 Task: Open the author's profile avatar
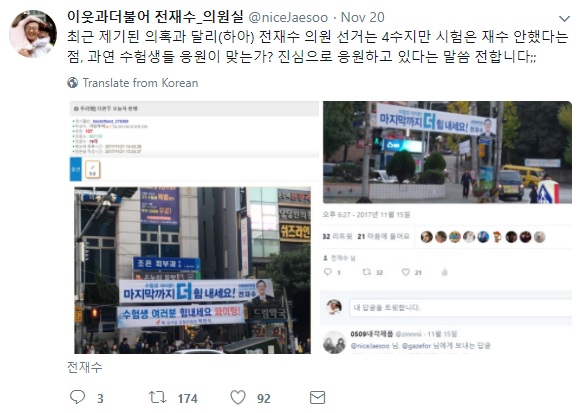pos(33,34)
